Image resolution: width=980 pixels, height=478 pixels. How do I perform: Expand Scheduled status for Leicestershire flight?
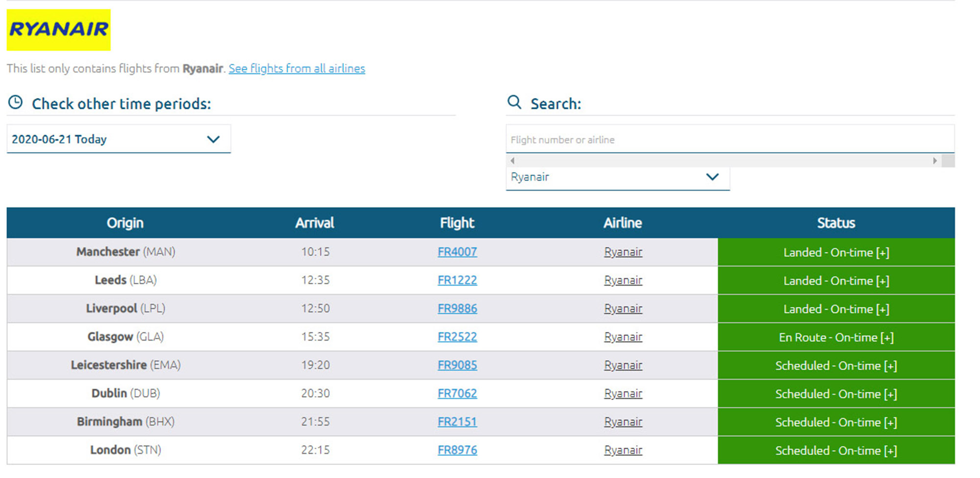pyautogui.click(x=836, y=366)
